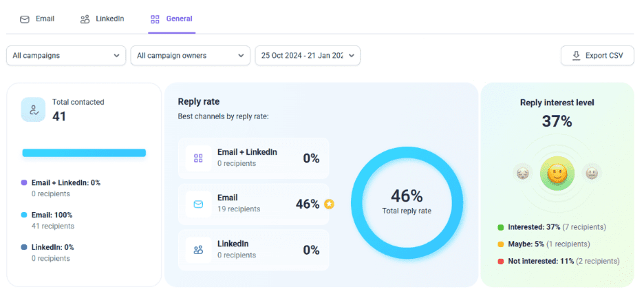Select the neutral face emoji on right
Screen dimensions: 644x296
pyautogui.click(x=591, y=173)
